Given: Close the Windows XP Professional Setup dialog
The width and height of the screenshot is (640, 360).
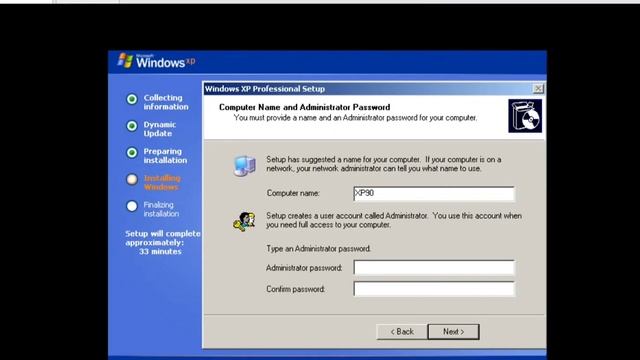Looking at the screenshot, I should click(x=538, y=89).
